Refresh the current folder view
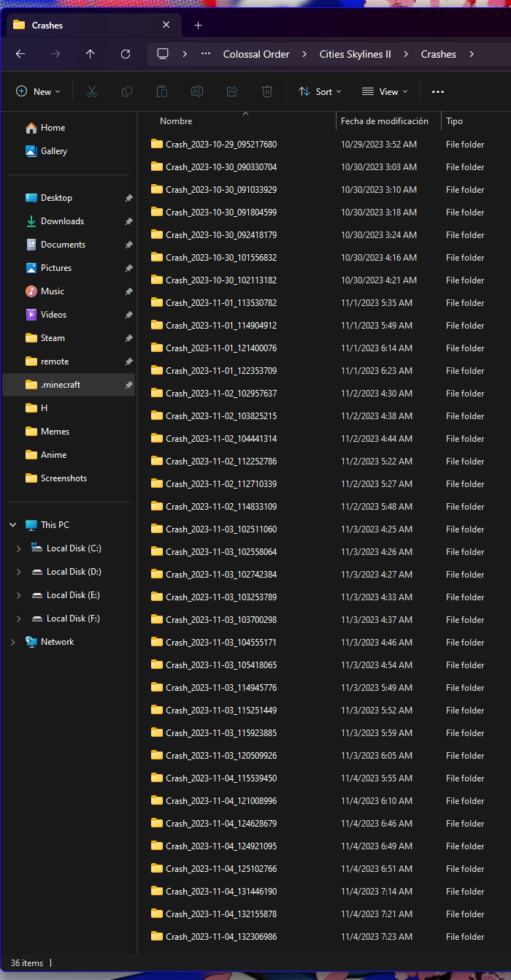Screen dimensions: 511x980 click(x=126, y=54)
